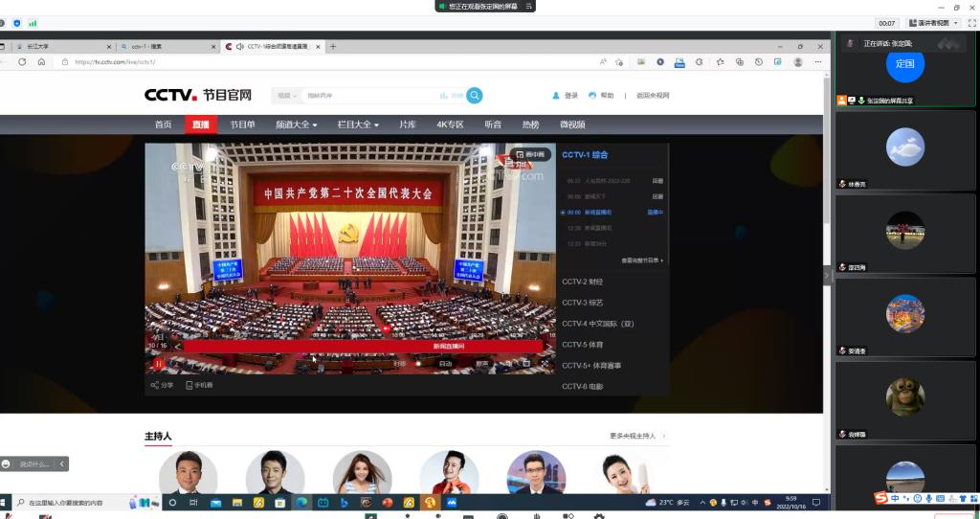Screen dimensions: 980x519
Task: Mute the CCTV-1 tab audio icon
Action: (239, 46)
